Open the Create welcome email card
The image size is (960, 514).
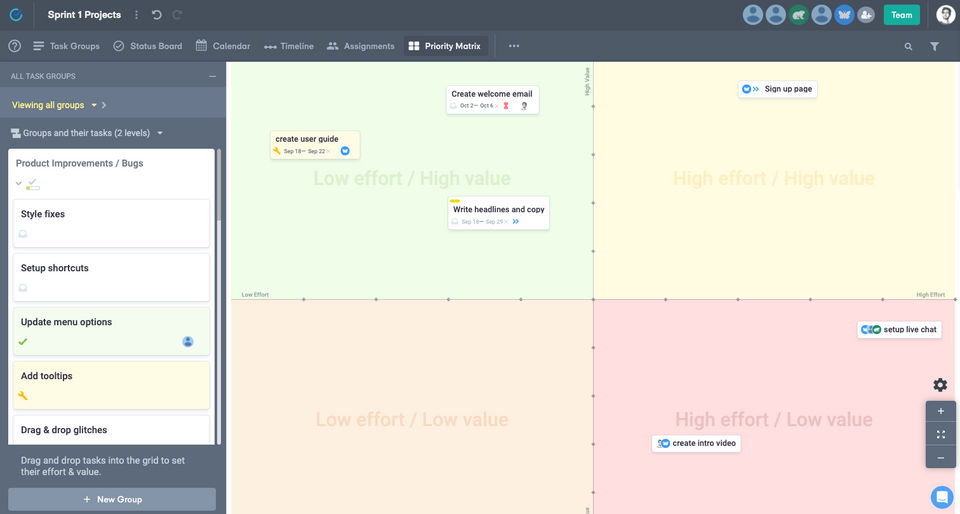tap(492, 100)
